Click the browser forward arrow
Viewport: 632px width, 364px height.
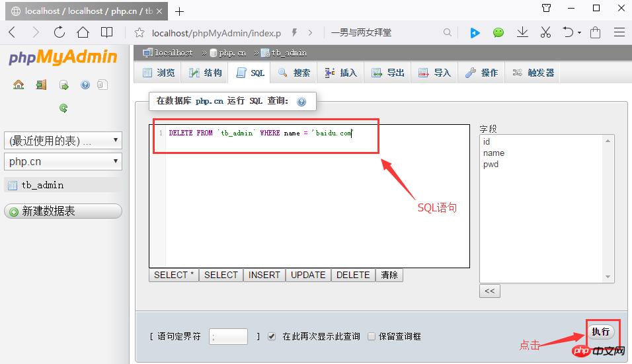36,32
